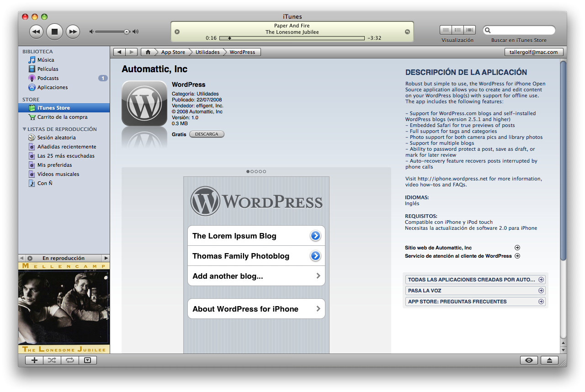
Task: Click The Lonesome Jubilee album artwork
Action: click(64, 307)
